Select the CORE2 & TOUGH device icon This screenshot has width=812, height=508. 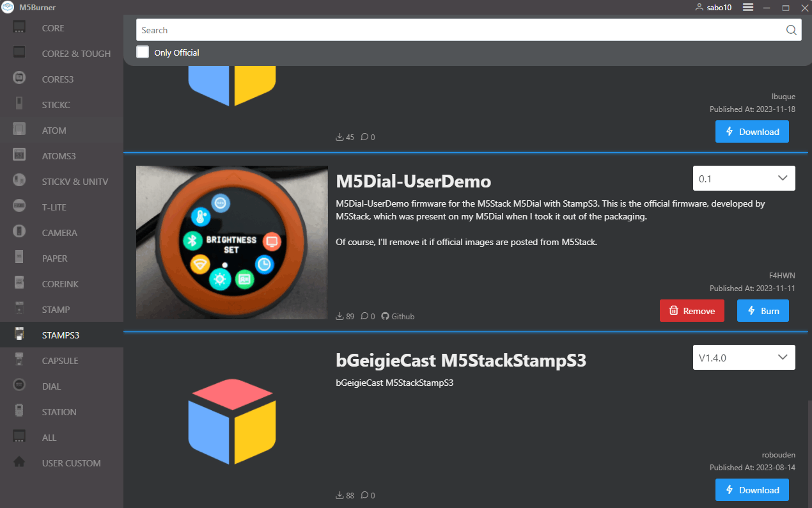[x=19, y=53]
